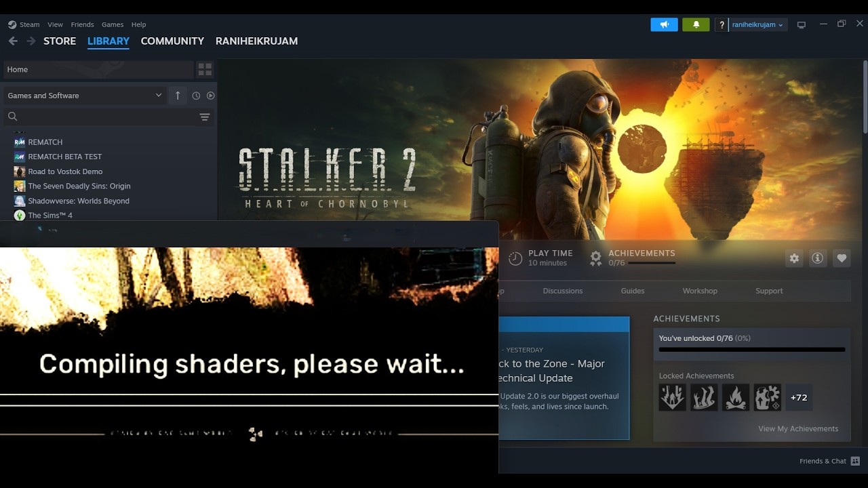Click the achievements panel progress bar
Viewport: 868px width, 488px height.
[752, 350]
